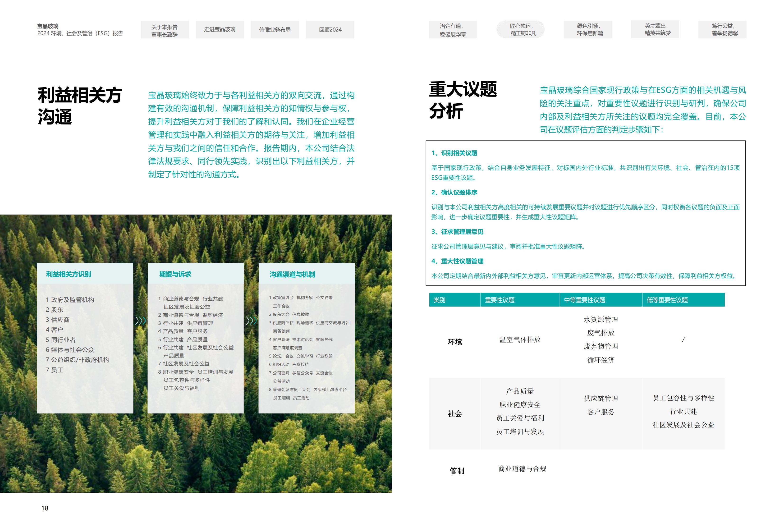Click the 低等重要性议题 column header
The height and width of the screenshot is (532, 784).
(667, 300)
